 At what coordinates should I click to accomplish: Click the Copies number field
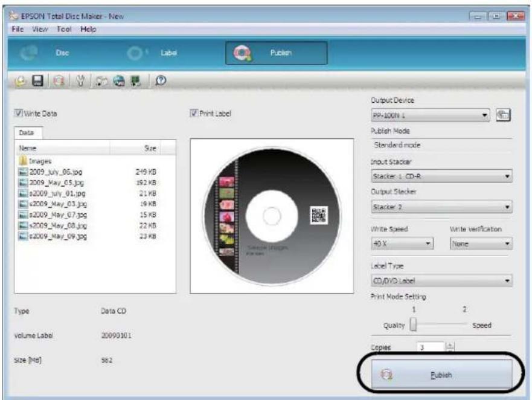430,347
